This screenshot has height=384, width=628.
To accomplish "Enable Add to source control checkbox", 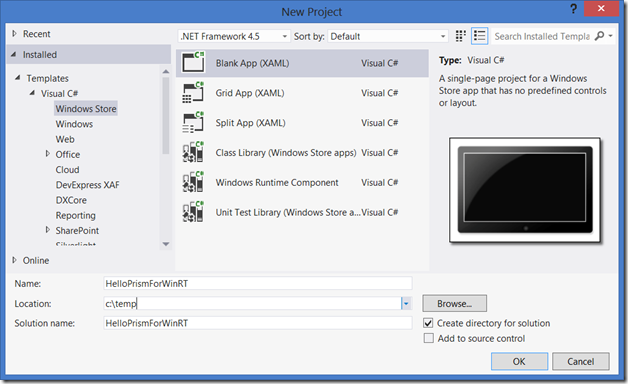I will tap(429, 338).
